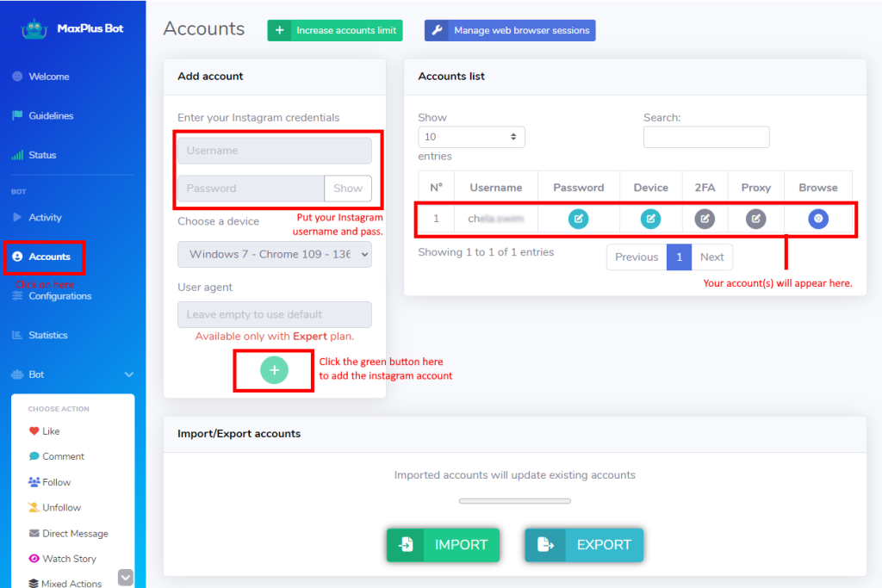Sort accounts by Username column
Screen dimensions: 882x588
[495, 188]
